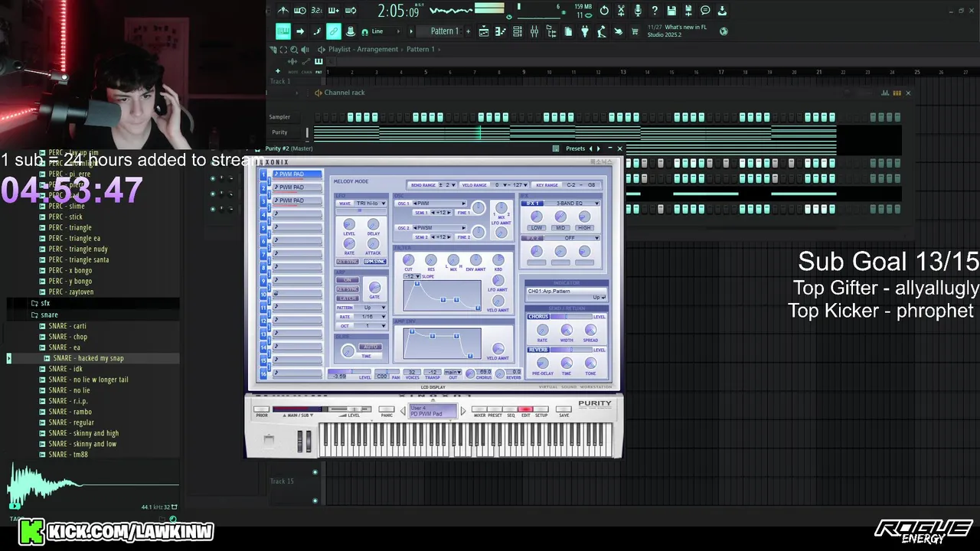
Task: Open the browser tree icon in toolbar
Action: click(551, 31)
